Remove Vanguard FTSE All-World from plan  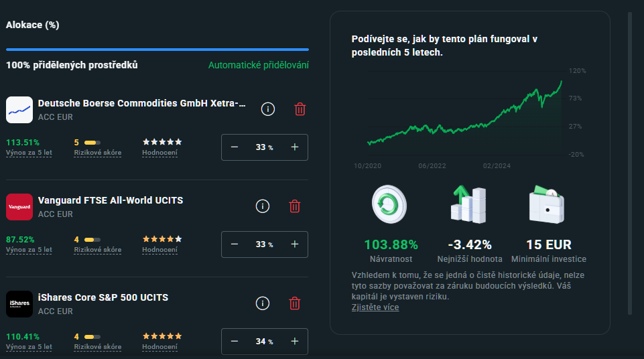[294, 206]
